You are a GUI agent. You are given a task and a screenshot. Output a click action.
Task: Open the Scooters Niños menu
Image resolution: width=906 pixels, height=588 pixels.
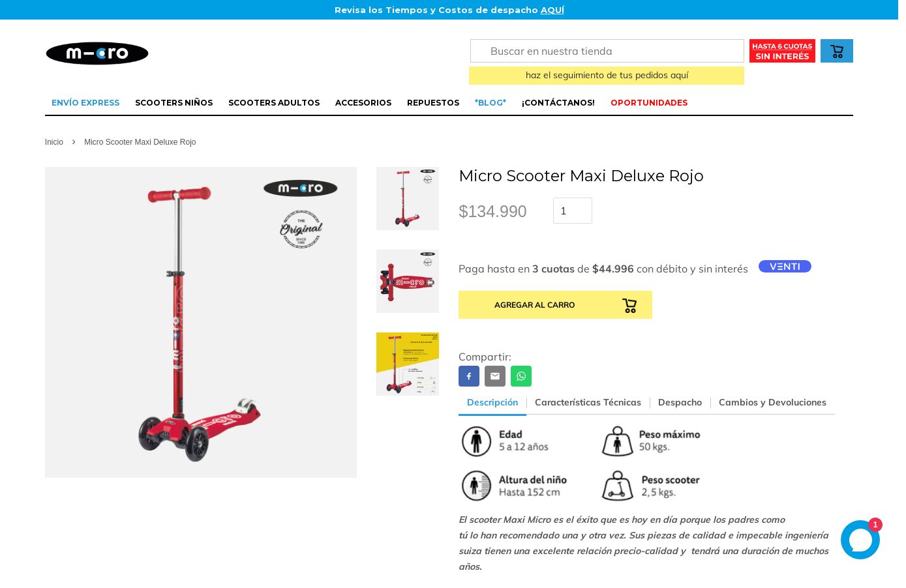[x=174, y=102]
